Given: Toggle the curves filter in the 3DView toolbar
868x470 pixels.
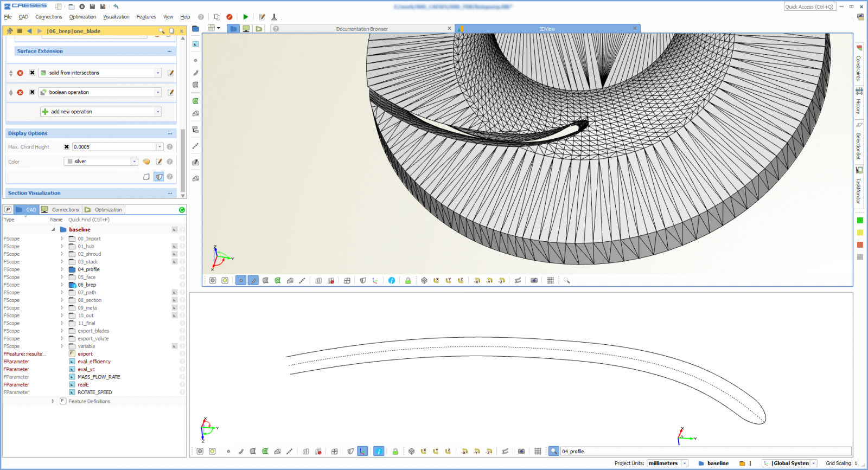Looking at the screenshot, I should pos(253,280).
